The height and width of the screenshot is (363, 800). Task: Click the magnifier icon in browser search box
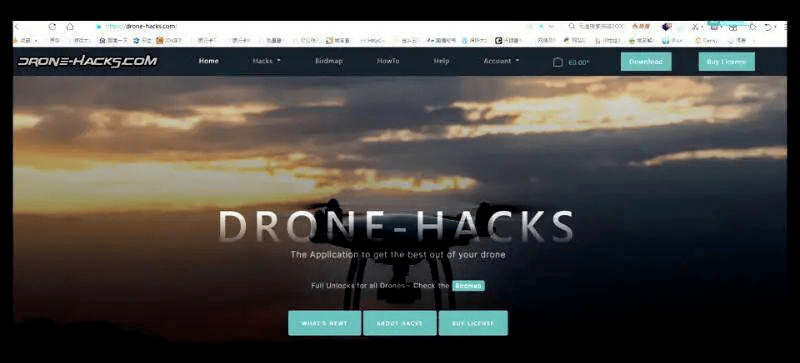pyautogui.click(x=572, y=26)
